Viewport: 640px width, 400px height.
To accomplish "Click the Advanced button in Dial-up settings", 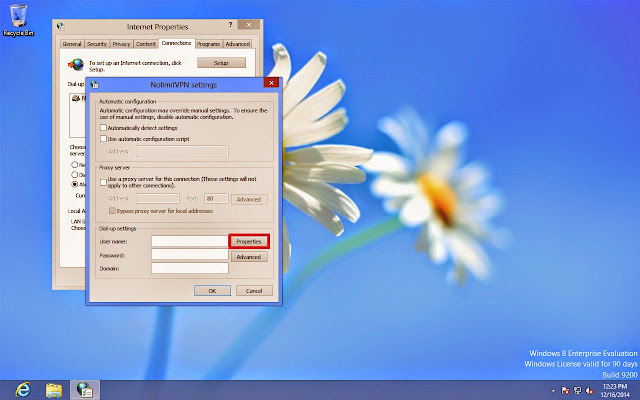I will (x=249, y=257).
